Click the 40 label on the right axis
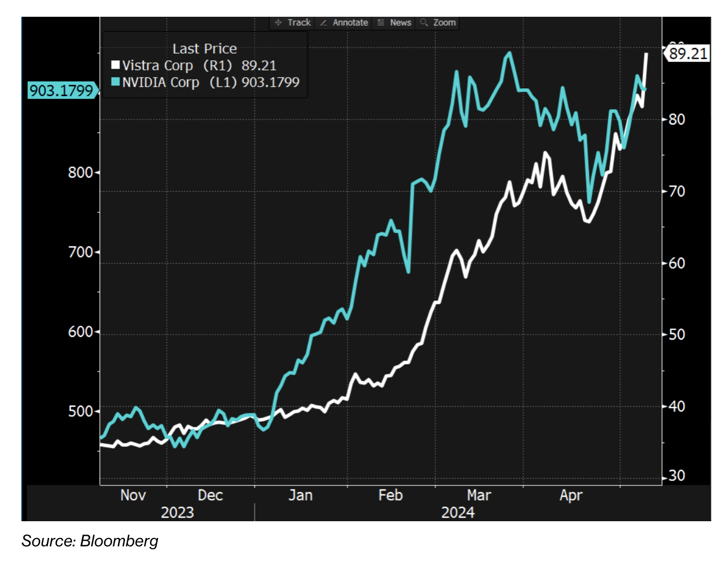 (677, 407)
